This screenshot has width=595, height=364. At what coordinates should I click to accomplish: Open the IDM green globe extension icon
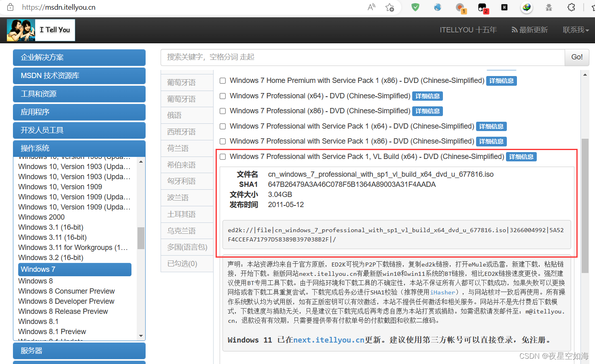click(x=527, y=7)
